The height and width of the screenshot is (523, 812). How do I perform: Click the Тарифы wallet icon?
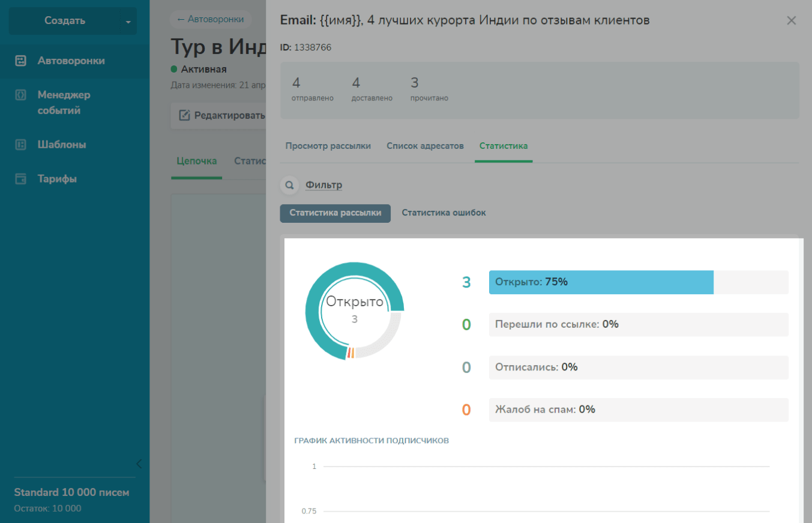point(21,179)
